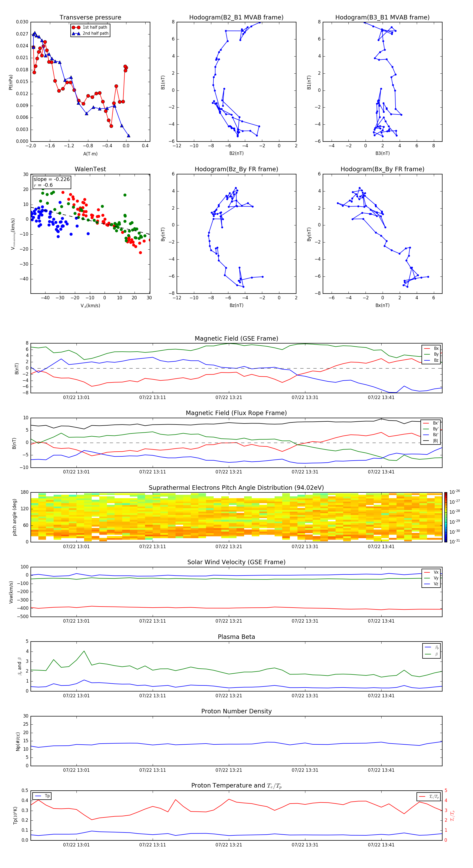Click the 'Bx(nT)' x-axis label
The width and height of the screenshot is (473, 868).
pyautogui.click(x=382, y=305)
